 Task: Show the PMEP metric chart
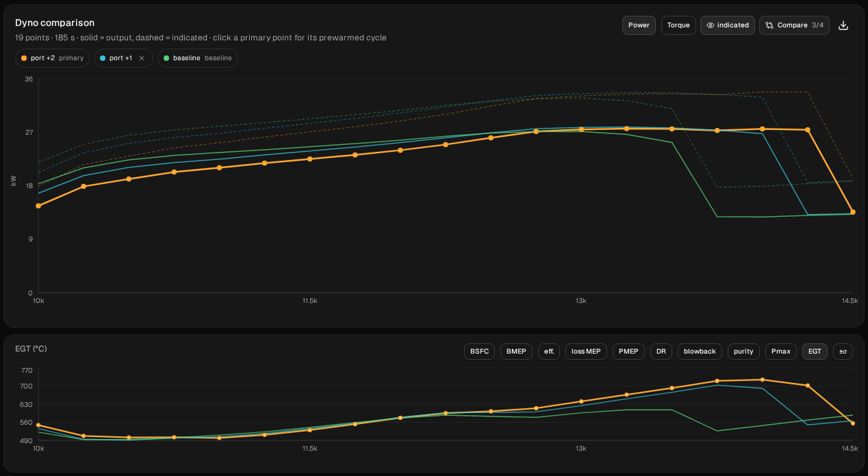click(x=628, y=352)
